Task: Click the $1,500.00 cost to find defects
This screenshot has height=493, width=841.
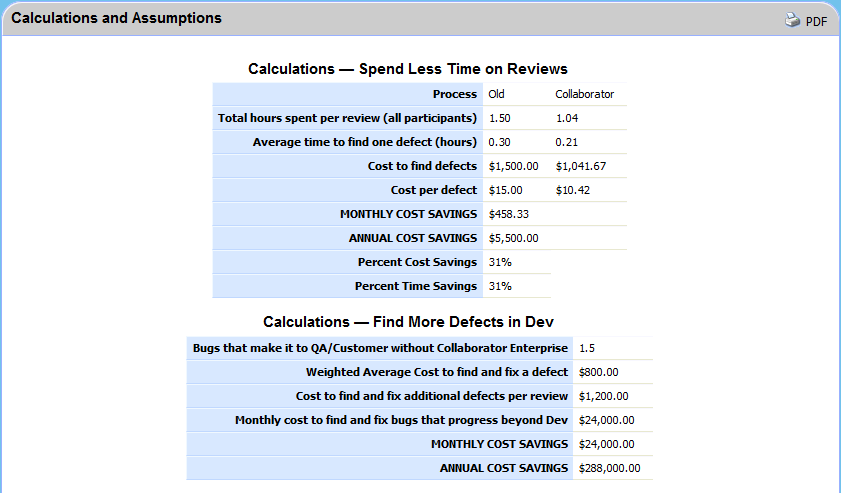Action: click(513, 166)
